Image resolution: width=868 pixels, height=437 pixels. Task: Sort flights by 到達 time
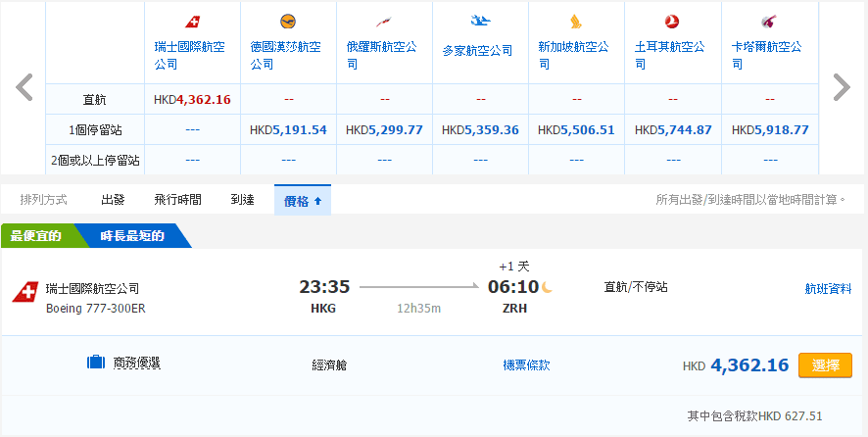click(x=242, y=200)
